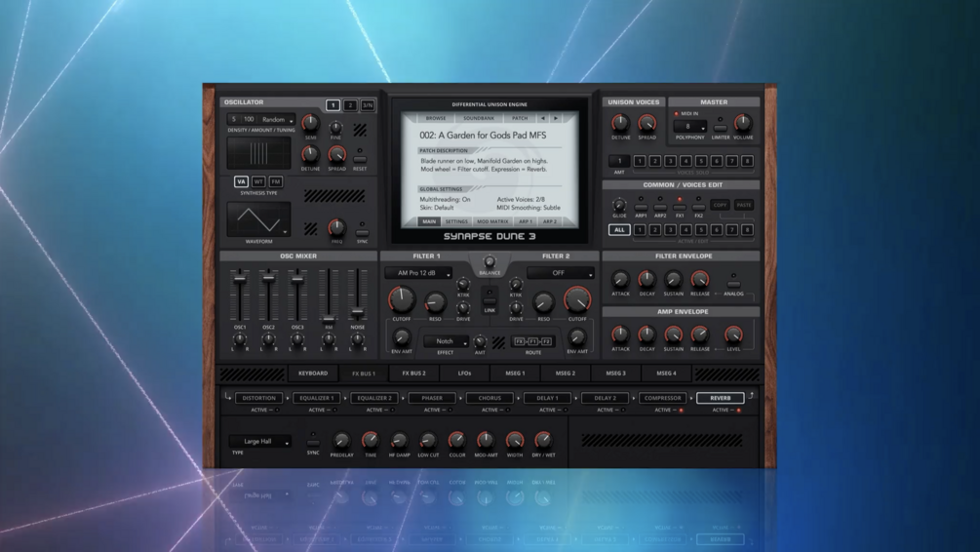This screenshot has height=552, width=980.
Task: Click the COPY voices button
Action: [720, 205]
